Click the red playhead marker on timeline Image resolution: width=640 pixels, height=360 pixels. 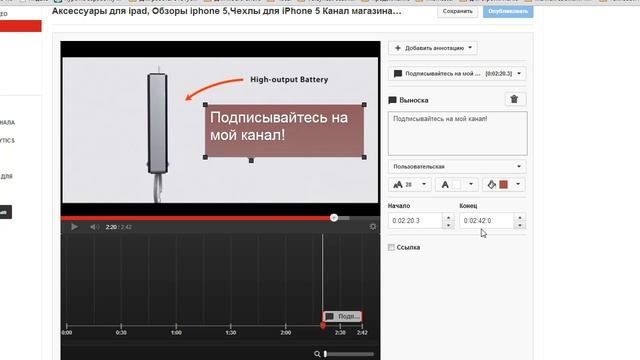click(323, 326)
